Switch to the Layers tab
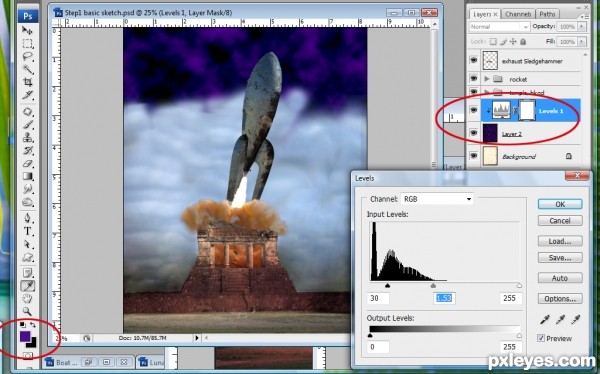The width and height of the screenshot is (600, 374). 484,14
